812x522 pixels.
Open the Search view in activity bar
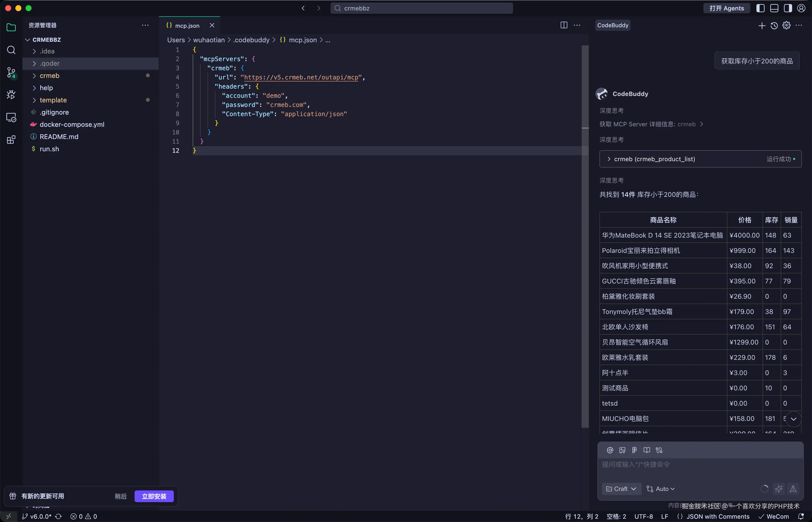tap(11, 50)
